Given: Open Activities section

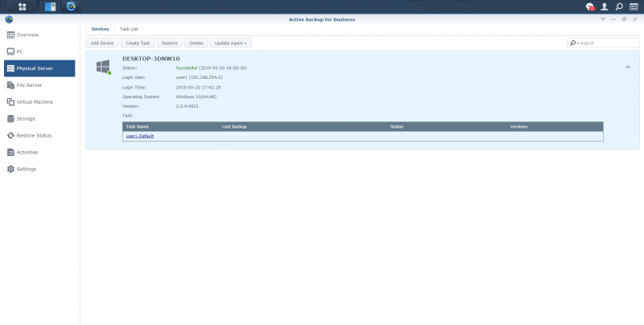Looking at the screenshot, I should (27, 152).
